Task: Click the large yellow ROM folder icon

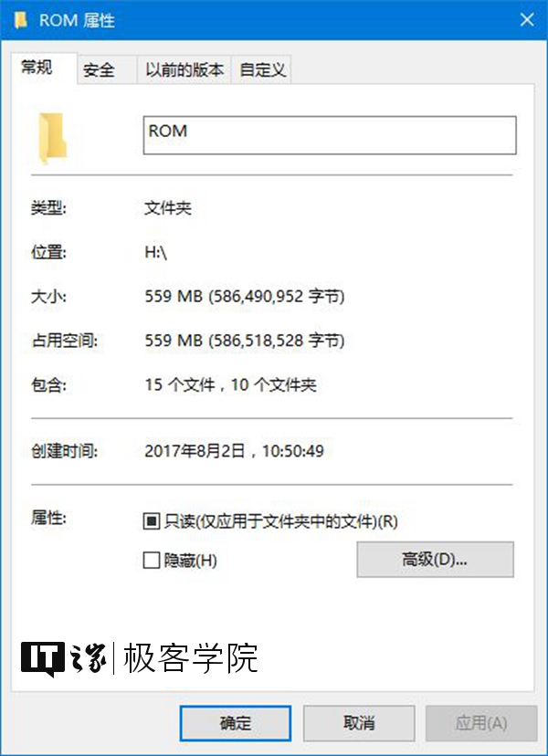Action: click(53, 139)
